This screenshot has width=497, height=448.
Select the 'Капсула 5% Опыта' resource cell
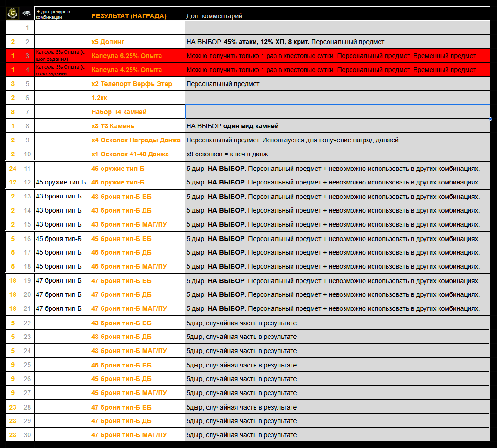(62, 56)
